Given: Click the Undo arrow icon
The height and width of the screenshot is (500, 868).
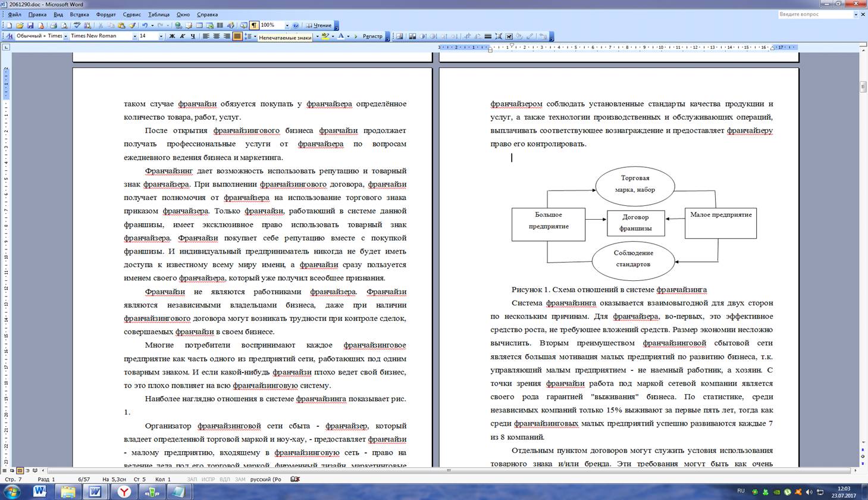Looking at the screenshot, I should (144, 26).
